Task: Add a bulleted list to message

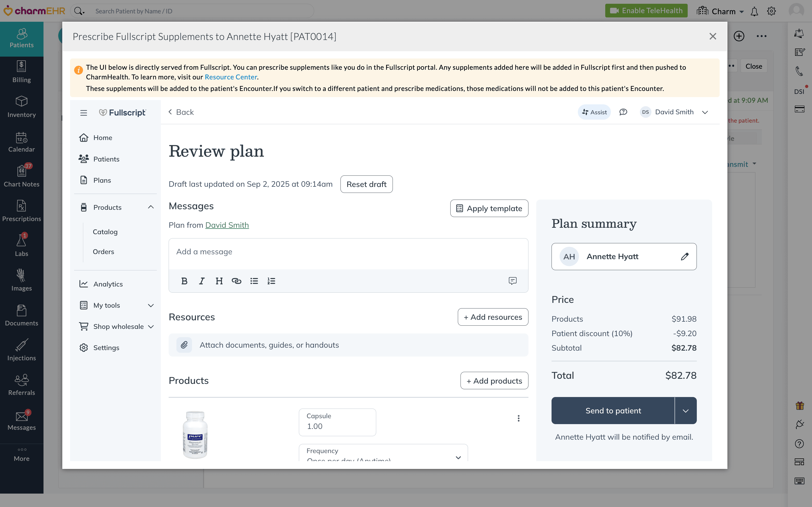Action: point(254,281)
